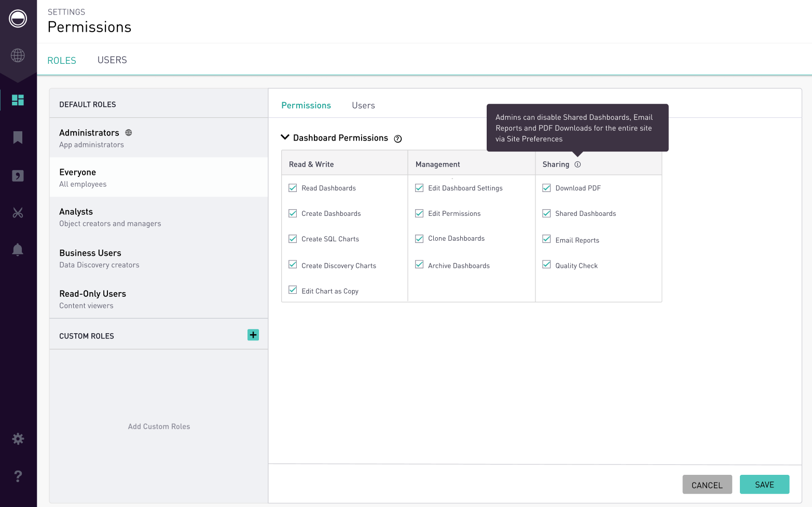Click the DEFAULT ROLES heading
Image resolution: width=812 pixels, height=507 pixels.
88,104
